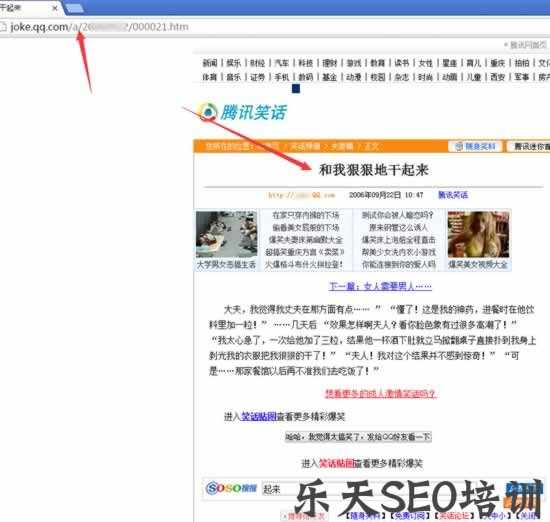Open the 动漫 channel link
The height and width of the screenshot is (522, 550).
click(354, 77)
